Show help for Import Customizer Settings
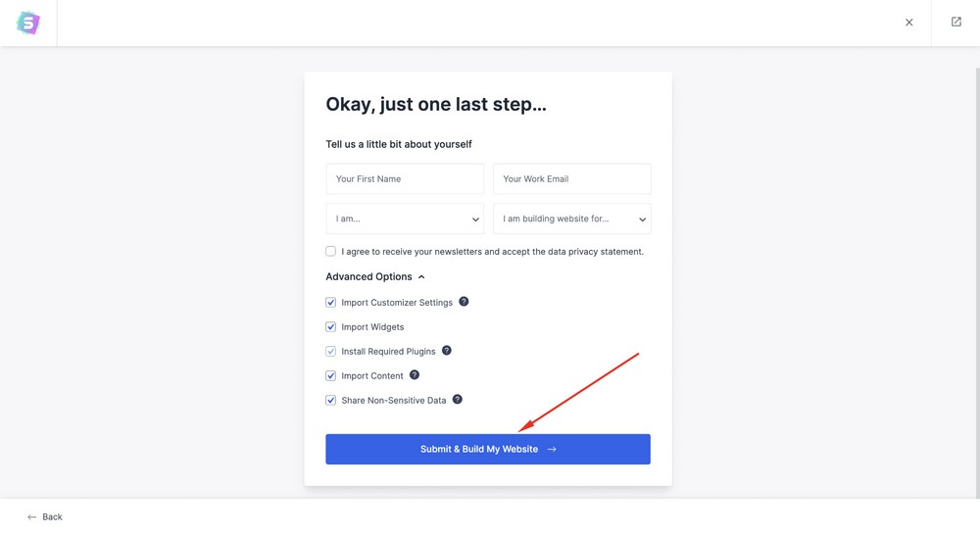Image resolution: width=980 pixels, height=535 pixels. pos(464,302)
